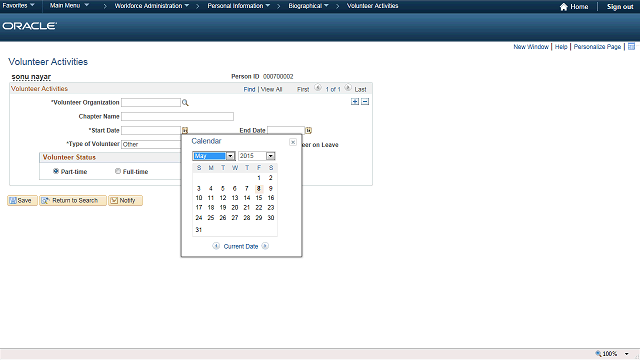This screenshot has height=360, width=640.
Task: Open the Start Date calendar icon
Action: click(185, 131)
